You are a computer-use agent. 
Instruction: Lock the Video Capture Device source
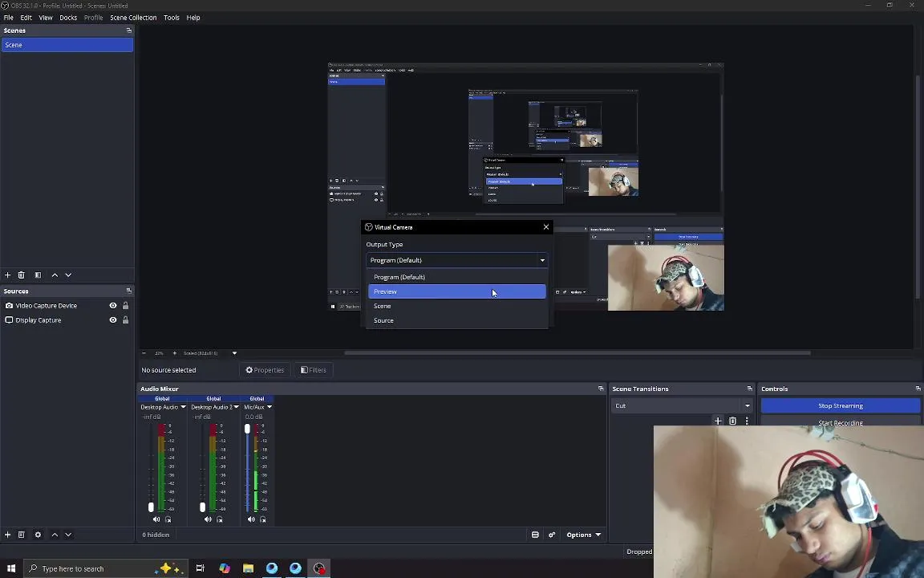point(125,306)
